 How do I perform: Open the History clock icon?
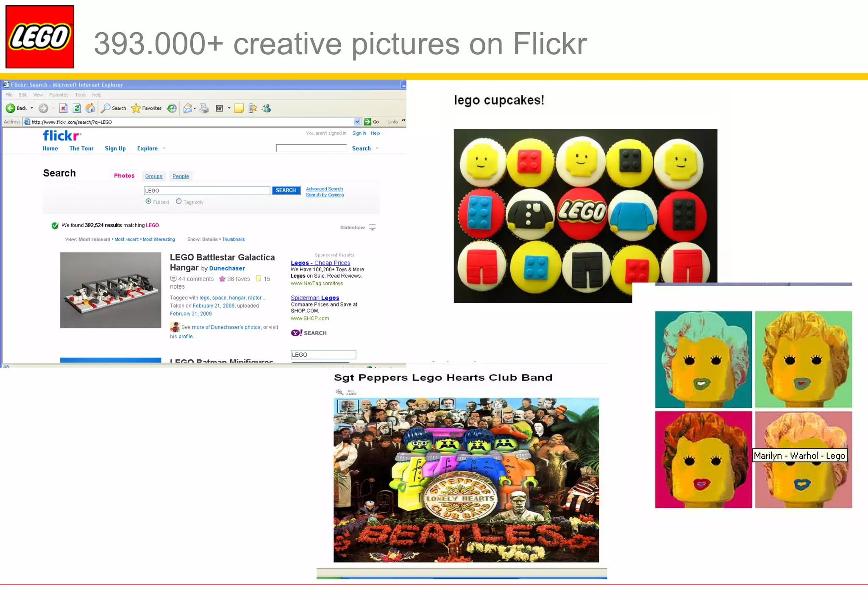click(172, 108)
